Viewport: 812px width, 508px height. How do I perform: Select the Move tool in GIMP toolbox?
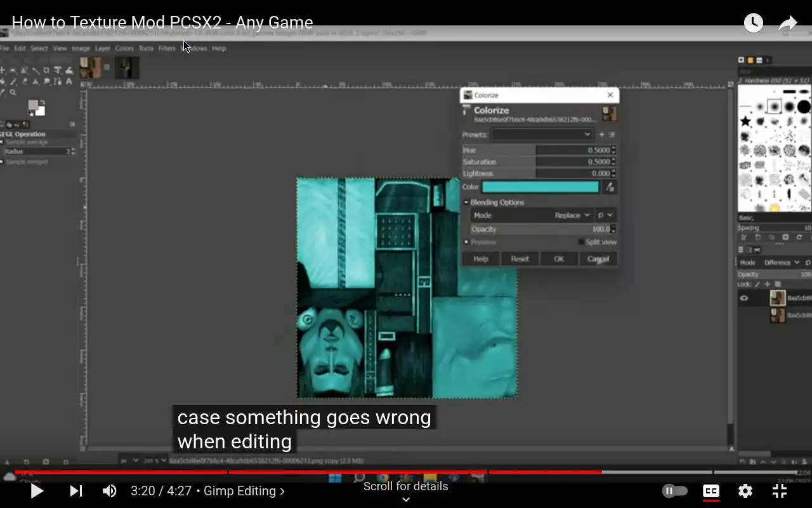[3, 70]
